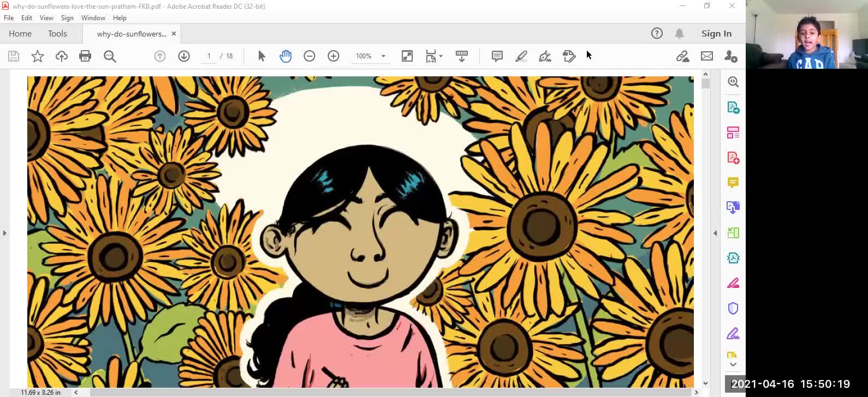Open the Edit PDF tool

[733, 133]
